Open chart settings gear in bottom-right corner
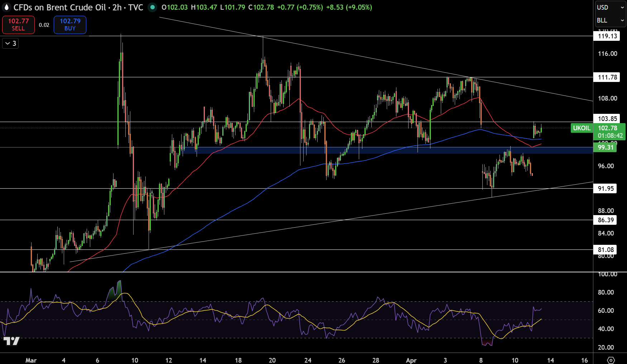 tap(611, 360)
